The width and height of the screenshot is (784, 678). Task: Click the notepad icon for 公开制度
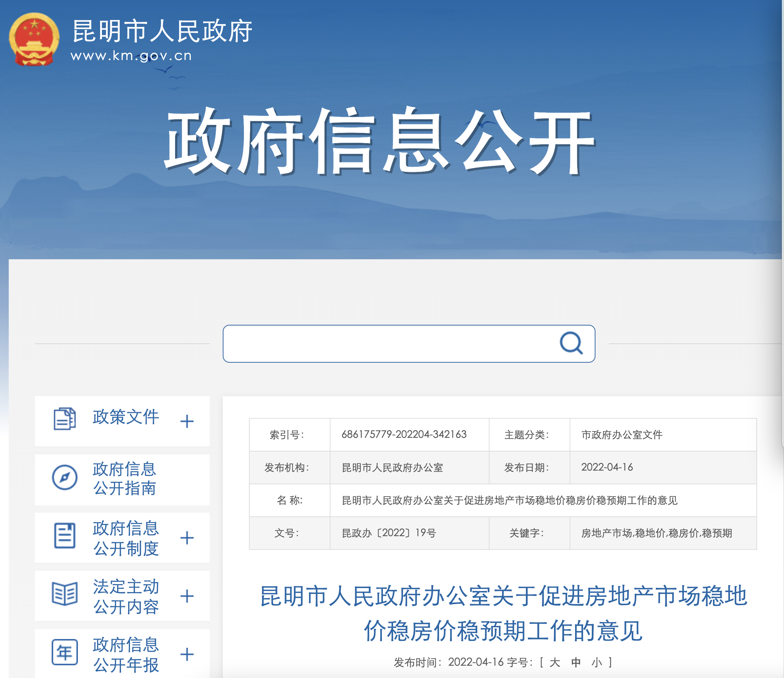pos(65,535)
